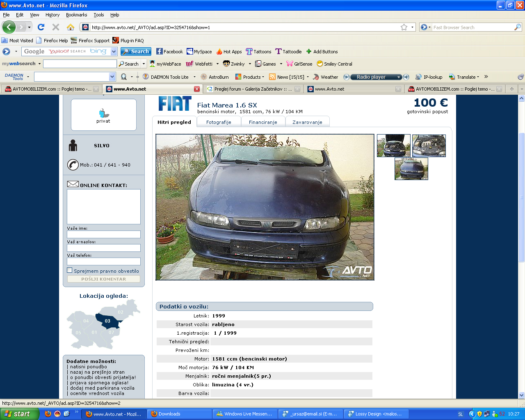Open Downloads window from the taskbar
Image resolution: width=525 pixels, height=420 pixels.
coord(179,414)
